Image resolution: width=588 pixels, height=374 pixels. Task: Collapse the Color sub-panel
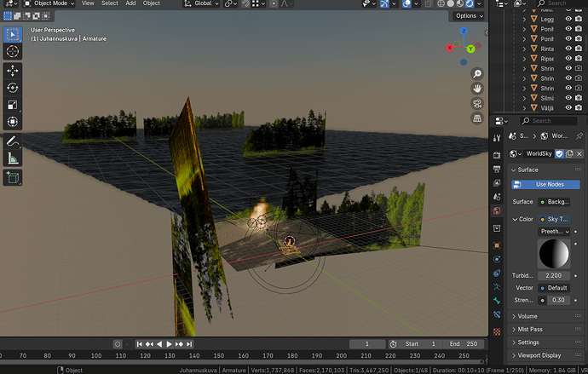point(522,219)
